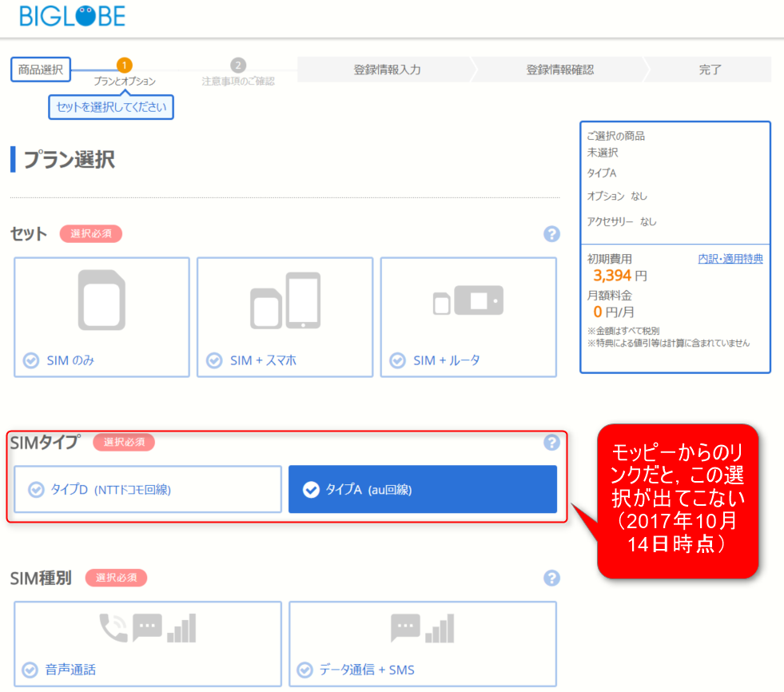This screenshot has width=784, height=692.
Task: Click the 選択必須 badge next to SIMタイプ
Action: coord(124,442)
